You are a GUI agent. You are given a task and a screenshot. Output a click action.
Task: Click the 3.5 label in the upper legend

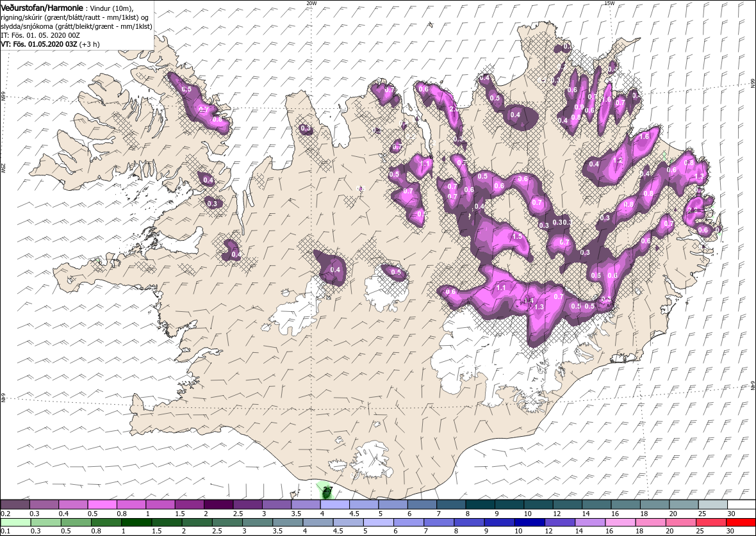[296, 514]
